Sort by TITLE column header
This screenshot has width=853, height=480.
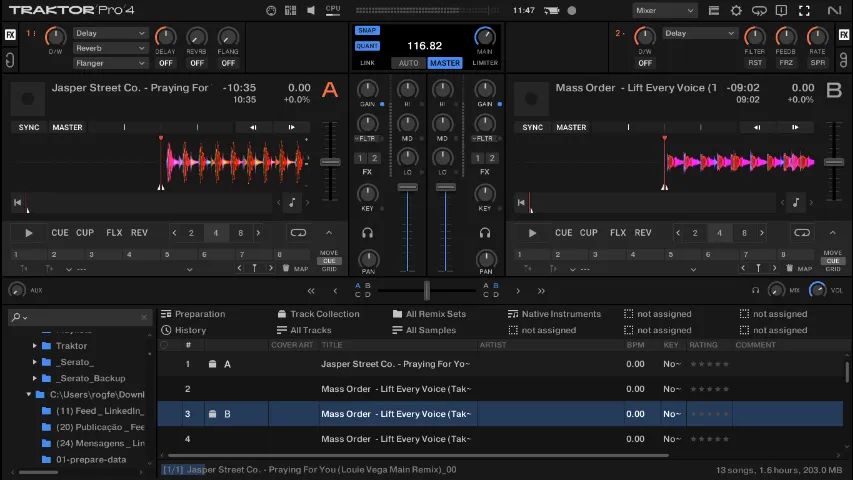[x=332, y=345]
